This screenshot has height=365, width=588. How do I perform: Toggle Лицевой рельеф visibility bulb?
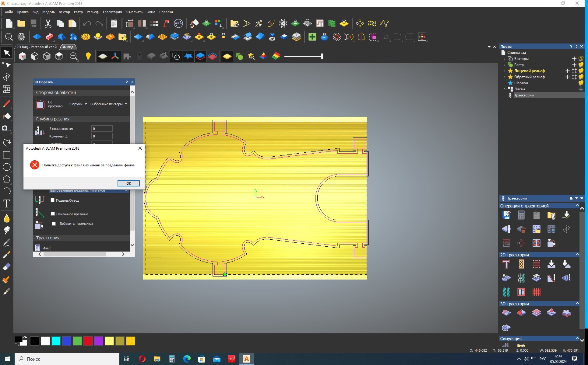pyautogui.click(x=581, y=71)
